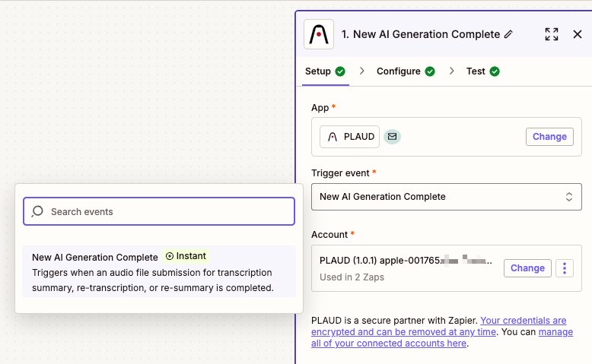
Task: Click the Configure green checkmark status icon
Action: [x=430, y=71]
